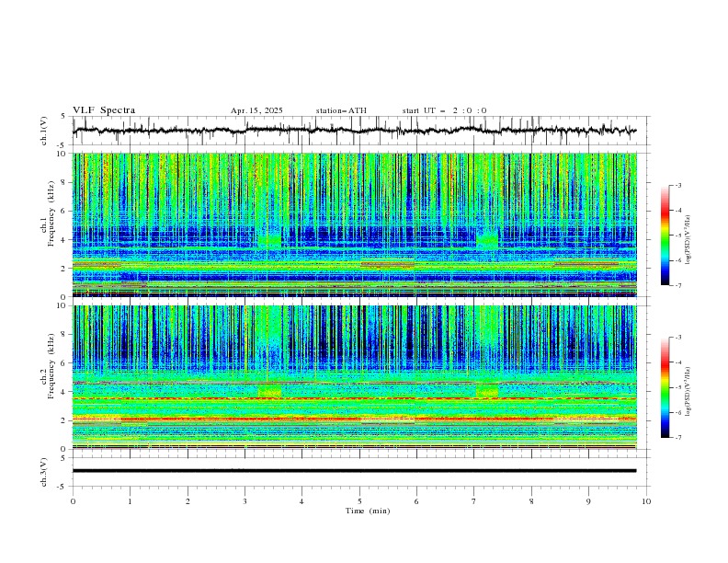
Task: Click the 'ch.3(V)' axis label
Action: (44, 472)
